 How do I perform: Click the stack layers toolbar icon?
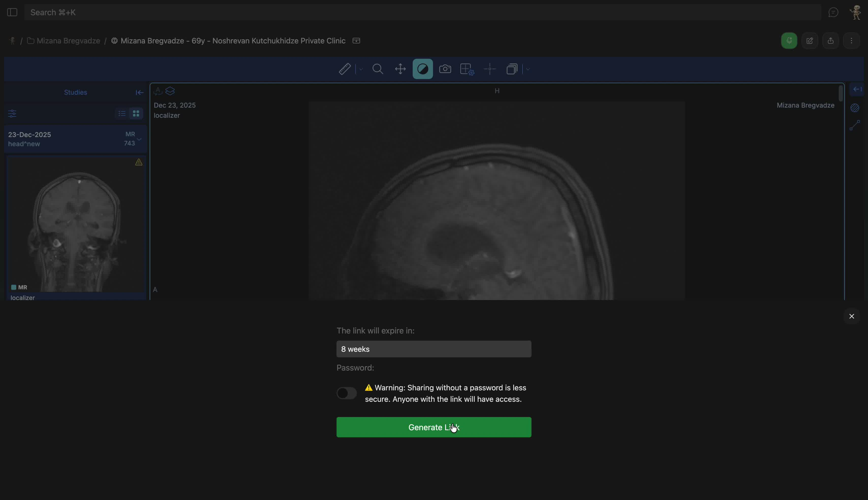(512, 69)
